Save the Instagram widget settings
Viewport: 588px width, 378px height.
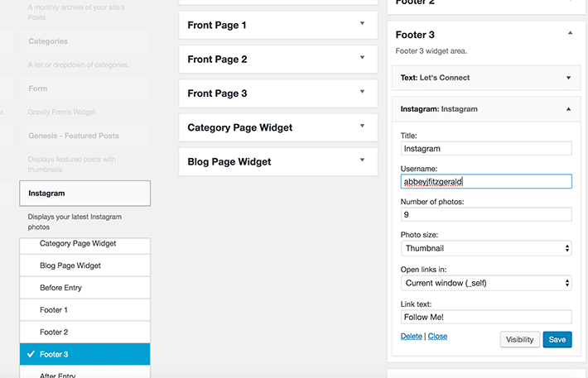557,339
